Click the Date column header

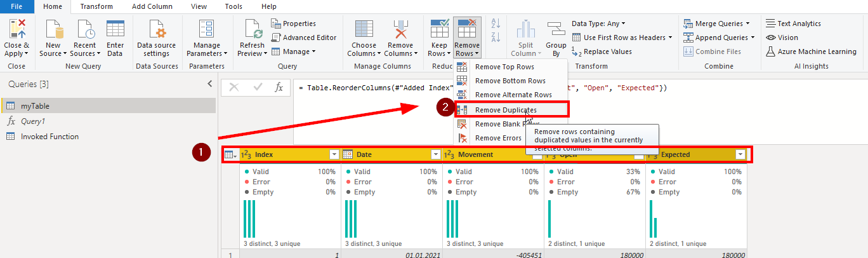click(x=391, y=154)
